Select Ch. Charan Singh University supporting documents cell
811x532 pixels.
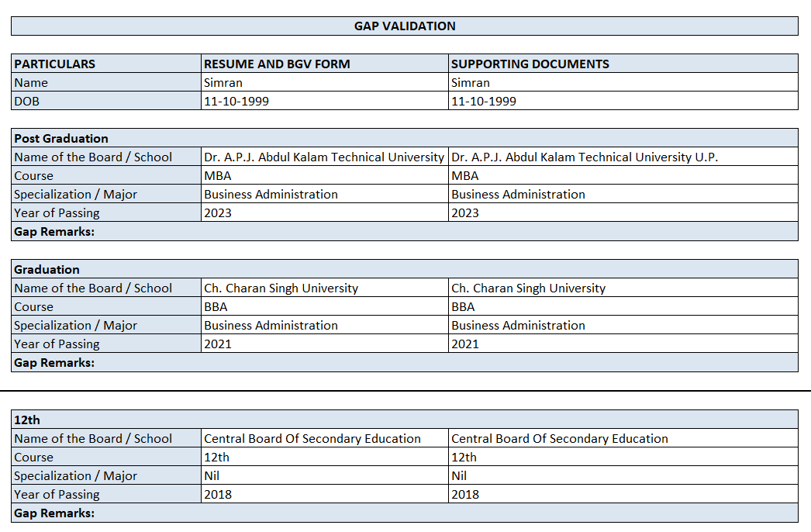pos(623,288)
